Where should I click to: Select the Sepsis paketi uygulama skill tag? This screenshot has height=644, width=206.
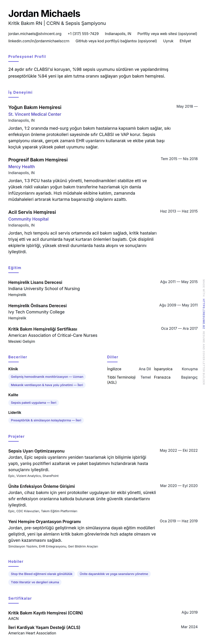(33, 403)
